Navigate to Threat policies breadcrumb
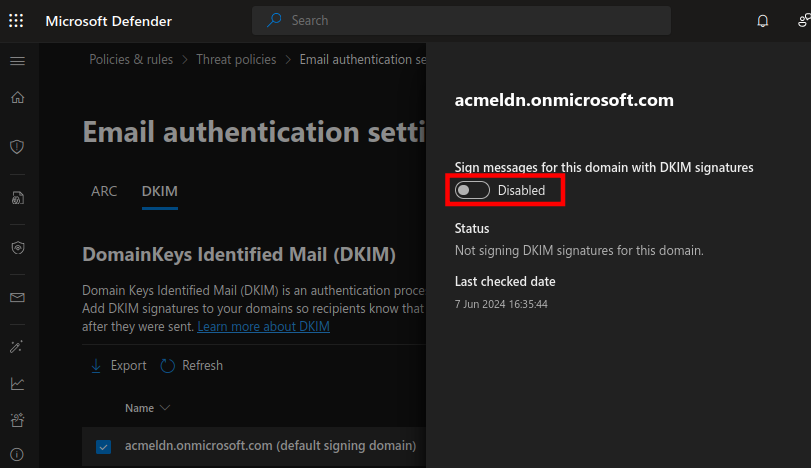Viewport: 811px width, 468px height. point(236,60)
